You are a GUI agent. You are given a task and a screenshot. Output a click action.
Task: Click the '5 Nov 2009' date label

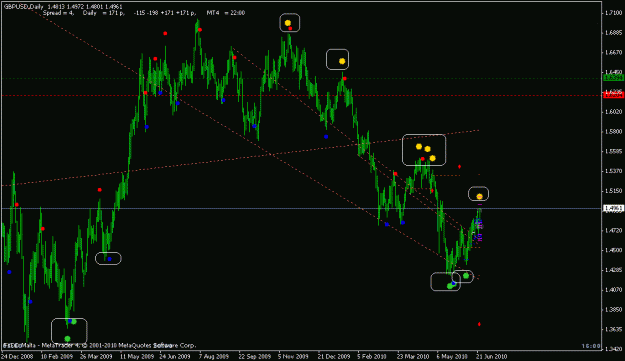pyautogui.click(x=293, y=356)
